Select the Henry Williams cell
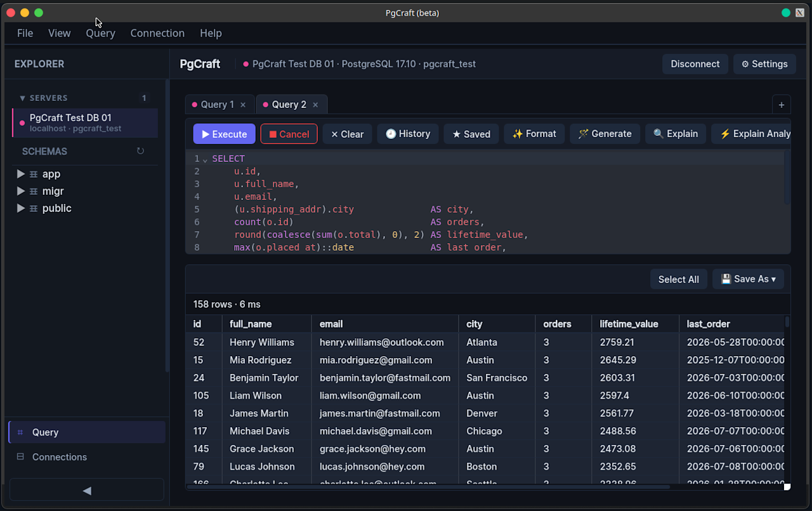 click(266, 342)
